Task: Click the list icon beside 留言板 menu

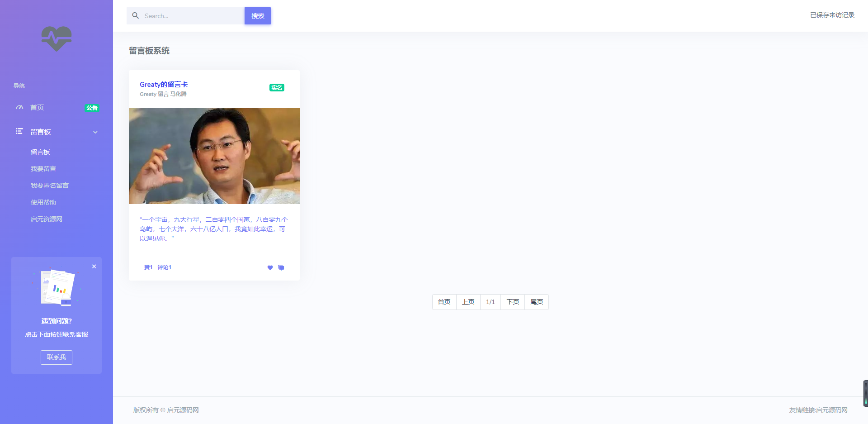Action: [x=19, y=132]
